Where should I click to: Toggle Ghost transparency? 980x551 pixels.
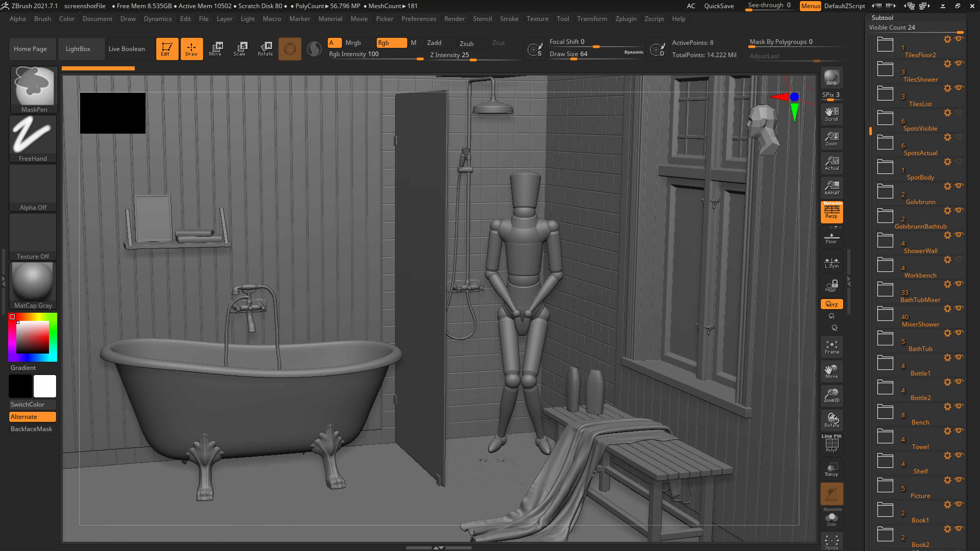[x=832, y=494]
